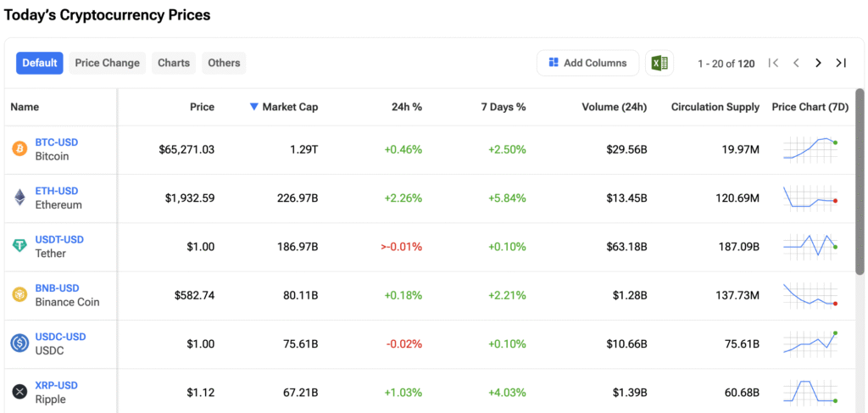
Task: Click the 1 - 20 of 120 pagination text
Action: coord(726,64)
